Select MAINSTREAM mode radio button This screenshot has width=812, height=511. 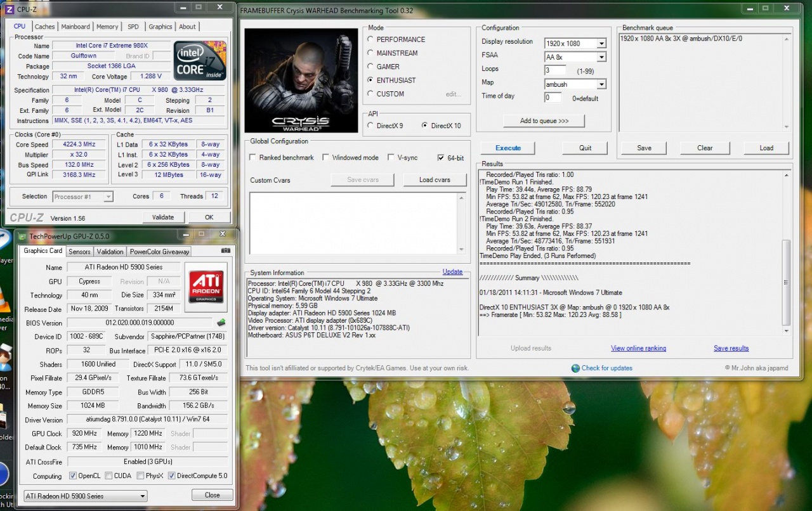pyautogui.click(x=370, y=53)
